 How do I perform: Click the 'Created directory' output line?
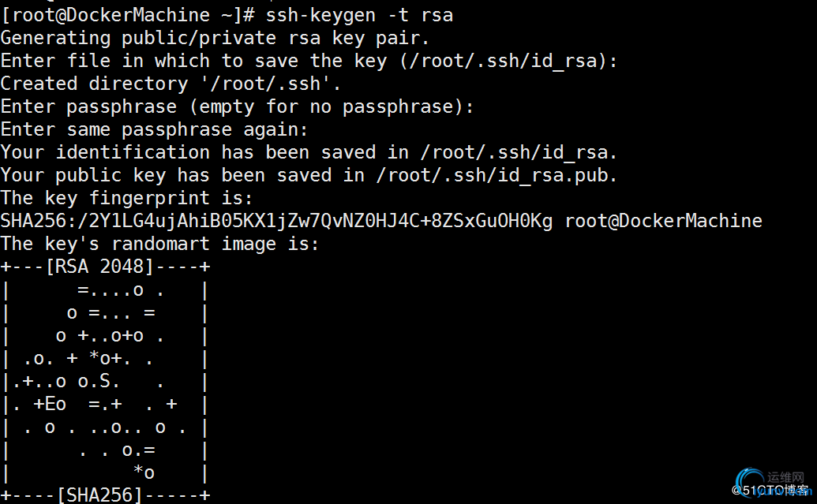[x=171, y=84]
